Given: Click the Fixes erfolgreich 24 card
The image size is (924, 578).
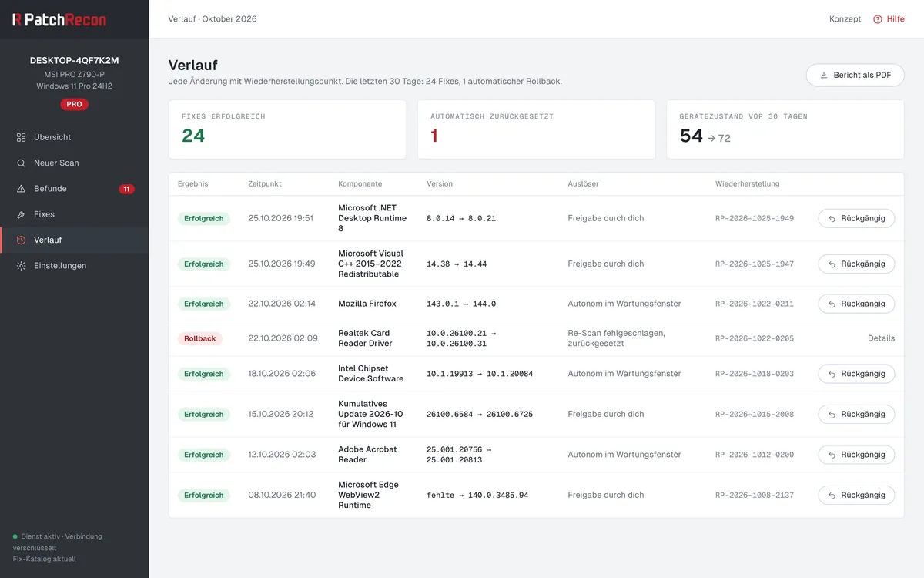Looking at the screenshot, I should click(x=287, y=129).
